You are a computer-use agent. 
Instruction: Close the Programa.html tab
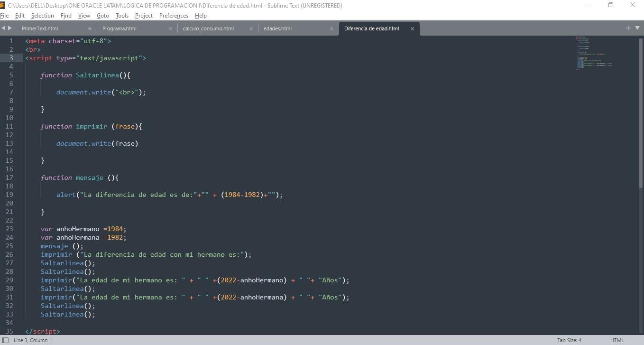pyautogui.click(x=170, y=28)
